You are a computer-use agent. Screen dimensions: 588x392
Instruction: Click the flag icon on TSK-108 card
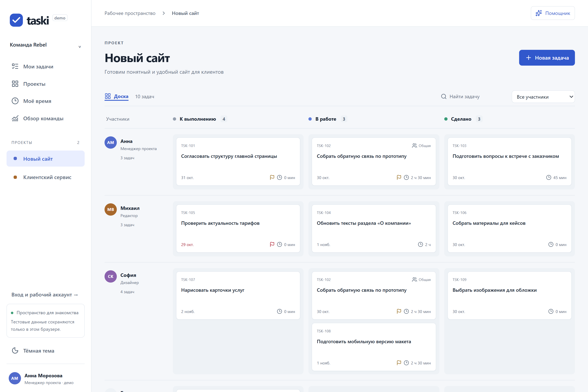tap(399, 363)
